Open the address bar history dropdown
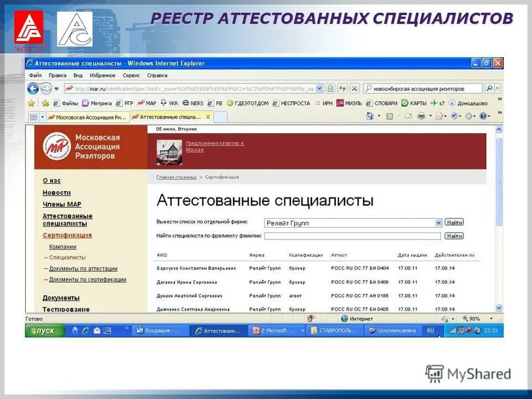The width and height of the screenshot is (532, 399). coord(319,88)
